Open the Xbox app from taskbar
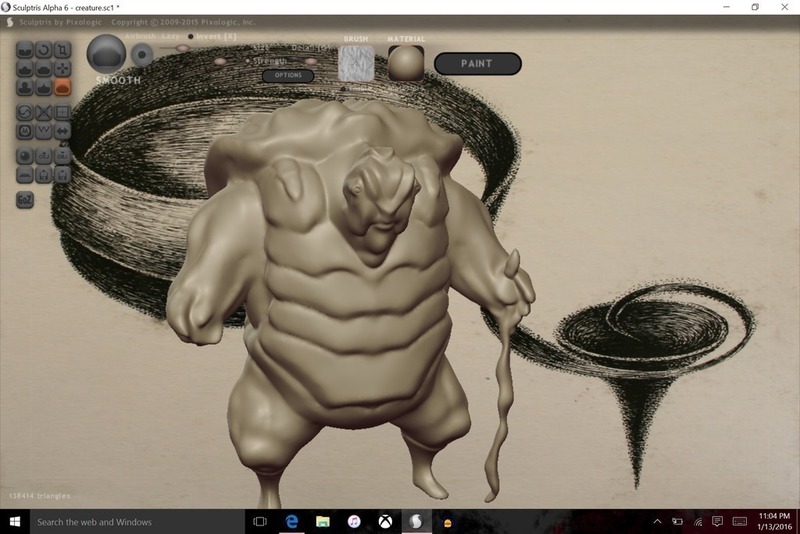The width and height of the screenshot is (800, 534). click(x=385, y=522)
